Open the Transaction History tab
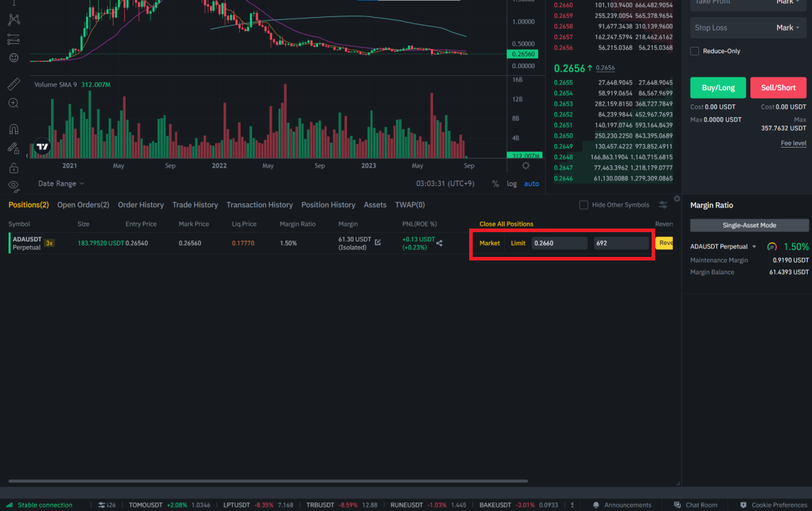This screenshot has height=511, width=812. tap(260, 204)
